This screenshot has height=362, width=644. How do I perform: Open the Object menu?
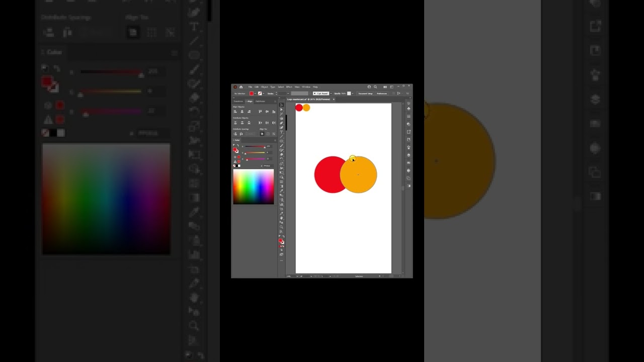tap(264, 87)
